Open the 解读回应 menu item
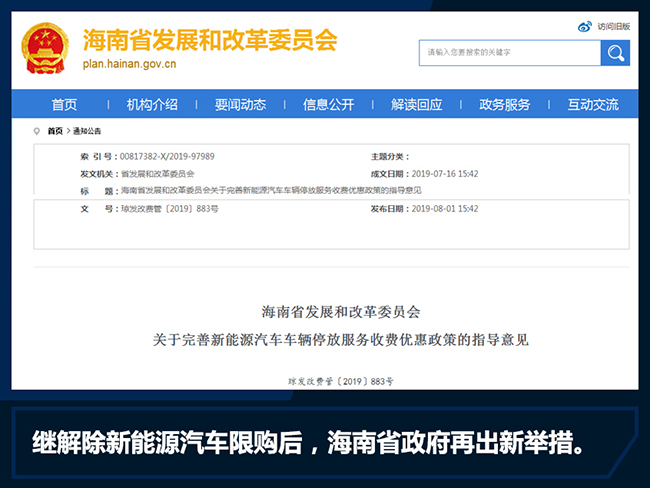This screenshot has width=650, height=488. click(x=417, y=104)
